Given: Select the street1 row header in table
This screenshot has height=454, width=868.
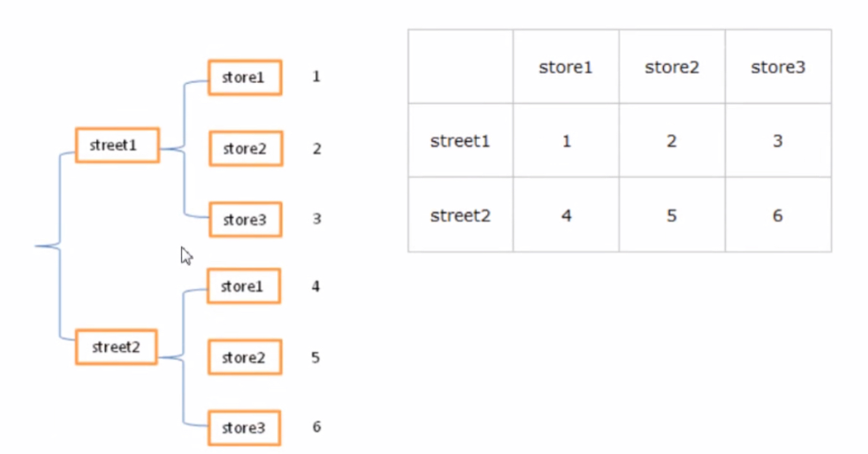Looking at the screenshot, I should pyautogui.click(x=460, y=141).
